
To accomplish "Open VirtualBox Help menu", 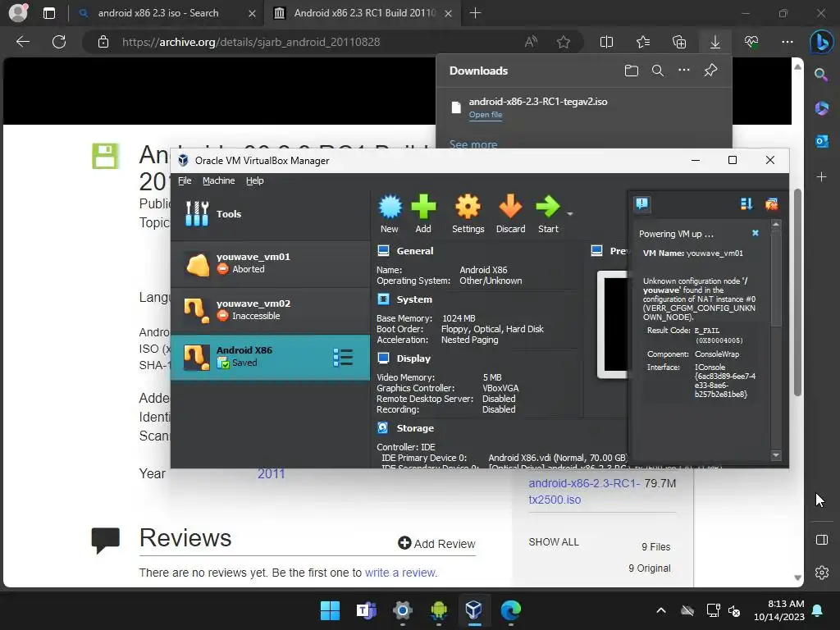I will click(254, 180).
